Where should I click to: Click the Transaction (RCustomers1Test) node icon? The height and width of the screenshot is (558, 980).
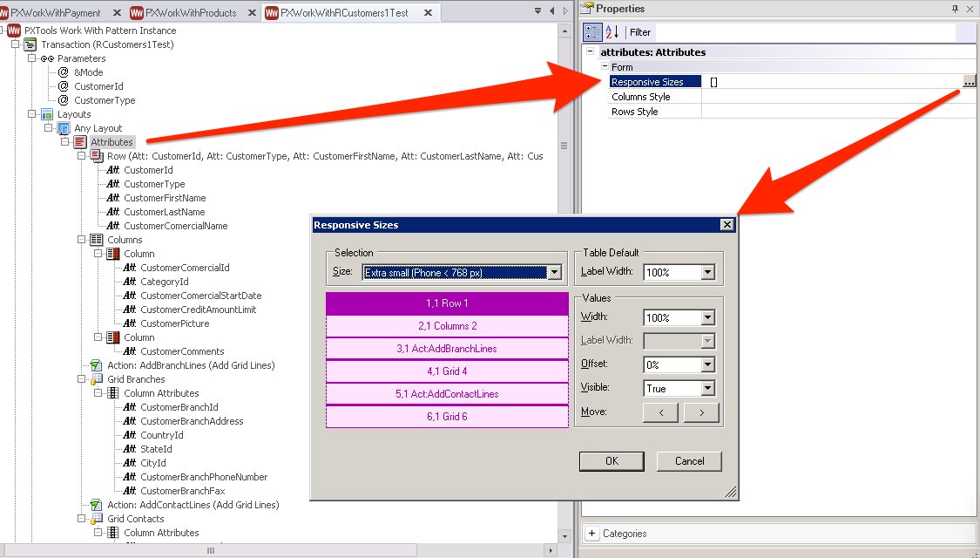tap(30, 44)
